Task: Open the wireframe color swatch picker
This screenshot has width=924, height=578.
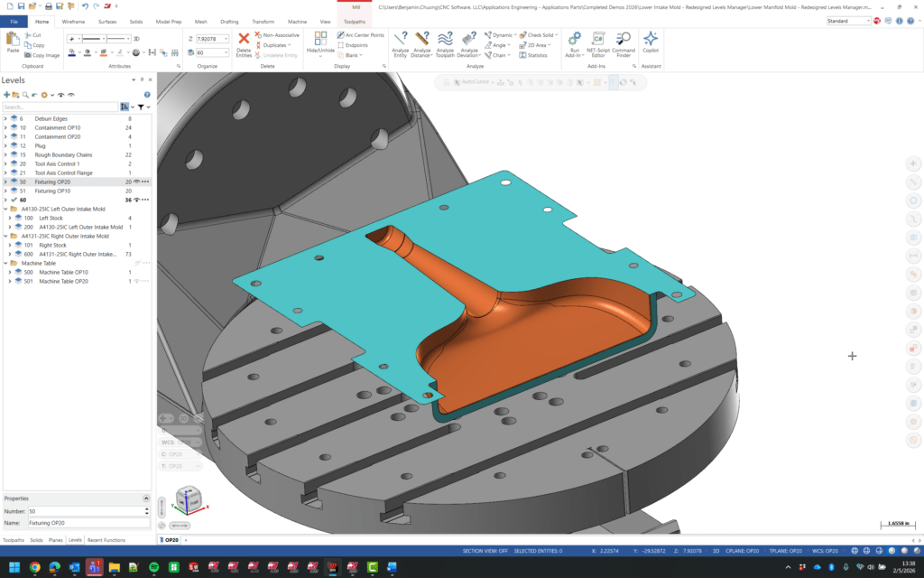Action: click(73, 52)
